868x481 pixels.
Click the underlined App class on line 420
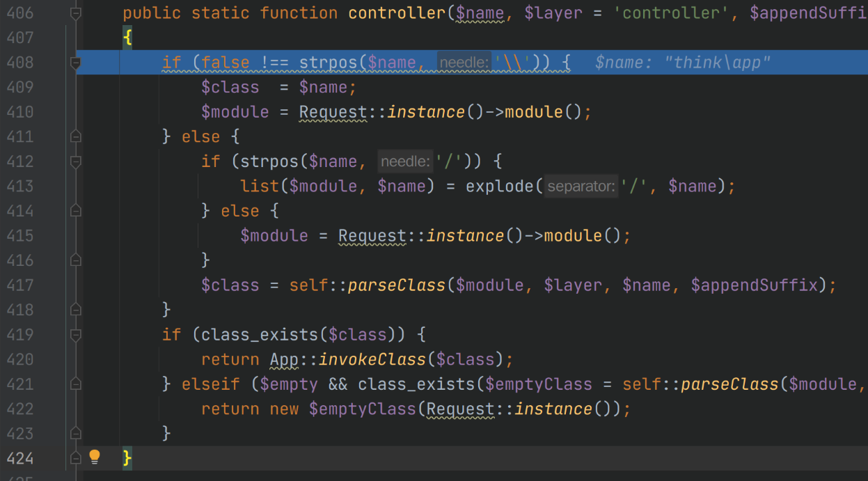[284, 359]
